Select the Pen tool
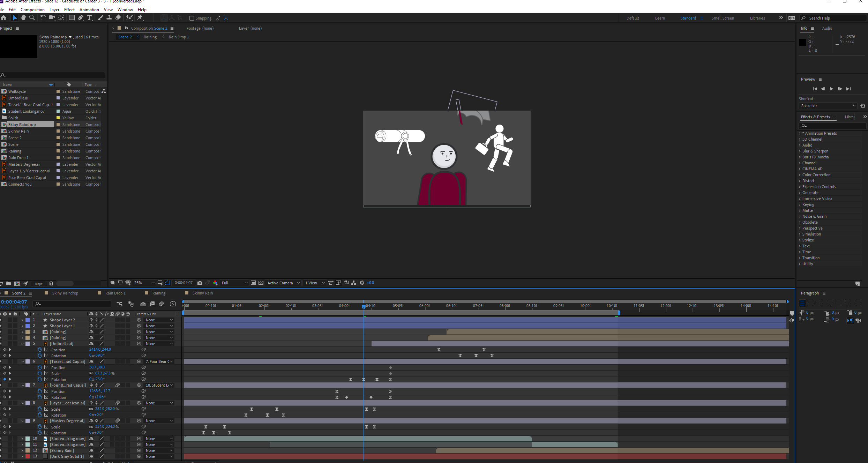868x463 pixels. (81, 18)
